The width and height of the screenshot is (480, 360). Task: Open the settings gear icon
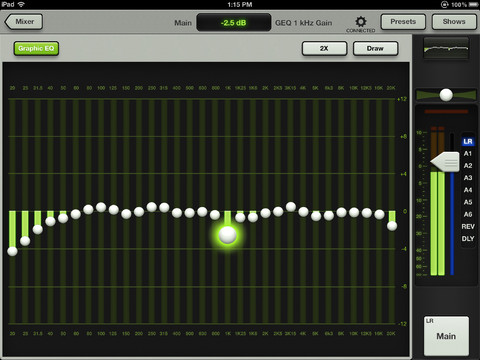(x=361, y=22)
